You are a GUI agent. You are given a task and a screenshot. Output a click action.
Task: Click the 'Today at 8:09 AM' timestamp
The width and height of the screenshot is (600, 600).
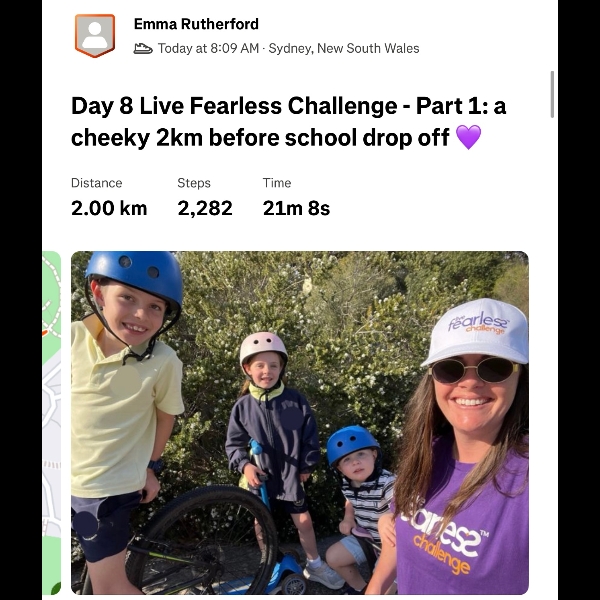(209, 49)
